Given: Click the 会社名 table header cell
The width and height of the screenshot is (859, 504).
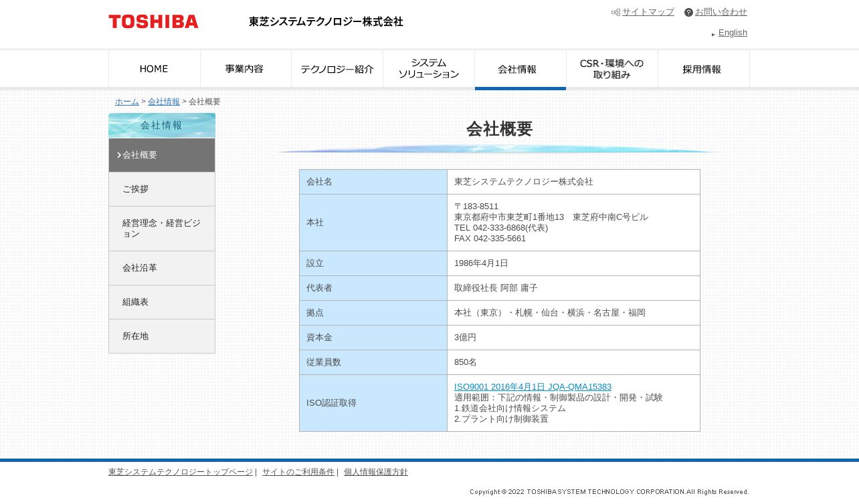Looking at the screenshot, I should 373,182.
